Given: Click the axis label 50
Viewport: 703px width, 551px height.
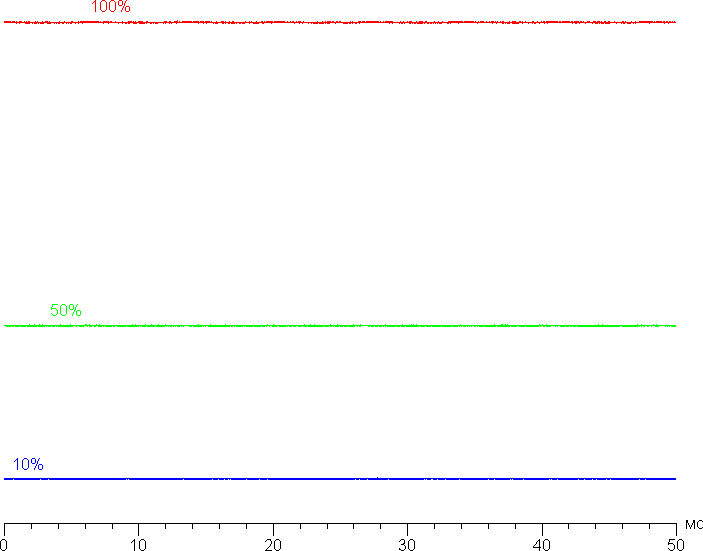Looking at the screenshot, I should click(x=676, y=544).
